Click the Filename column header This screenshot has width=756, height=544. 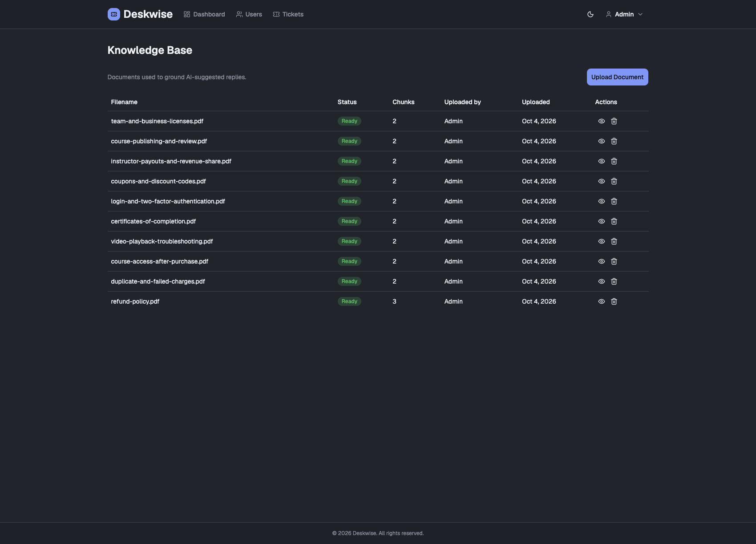[x=124, y=102]
